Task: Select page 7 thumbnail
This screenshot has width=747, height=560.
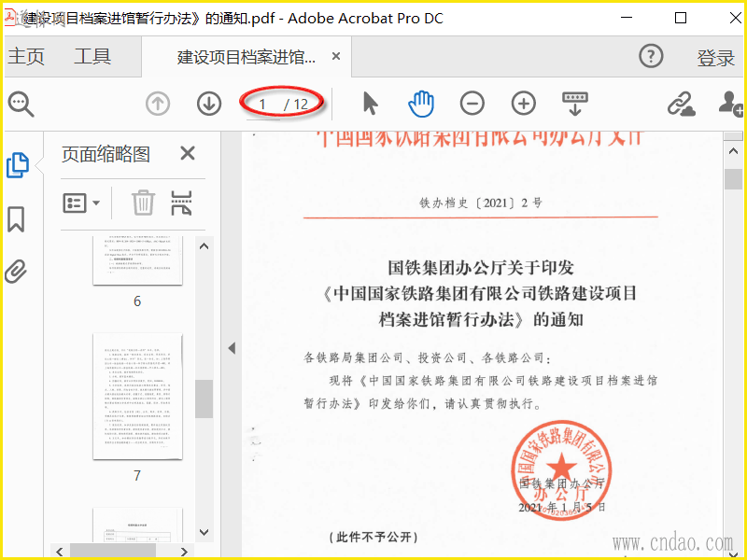Action: [x=137, y=397]
